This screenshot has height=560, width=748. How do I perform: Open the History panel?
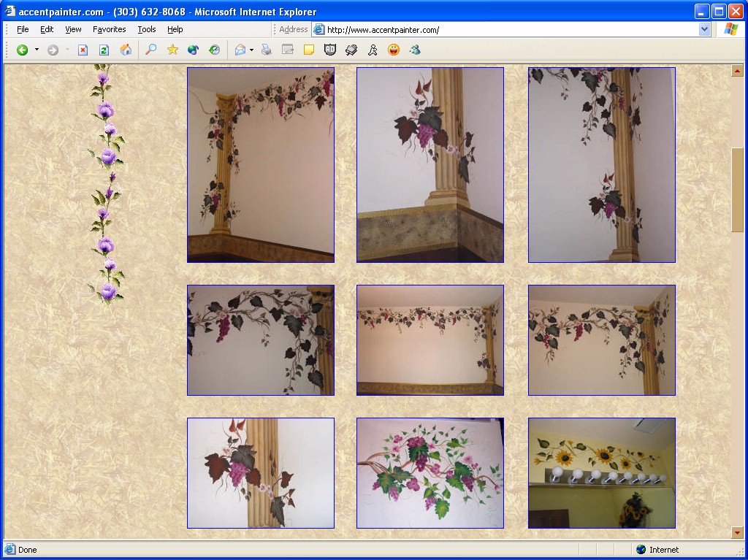(x=214, y=50)
